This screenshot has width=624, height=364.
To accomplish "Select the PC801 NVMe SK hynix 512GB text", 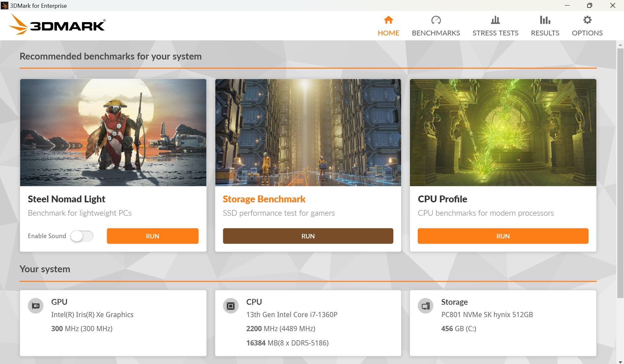I will [487, 315].
